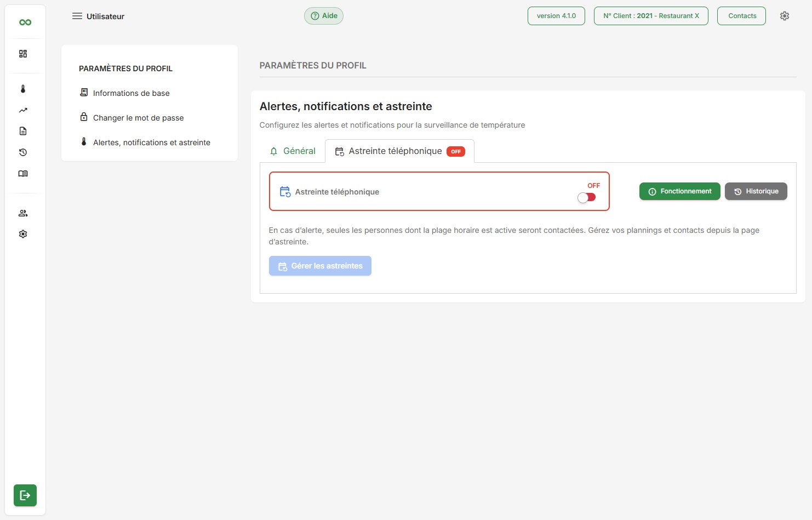
Task: Select the Astreinte téléphonique tab
Action: tap(399, 151)
